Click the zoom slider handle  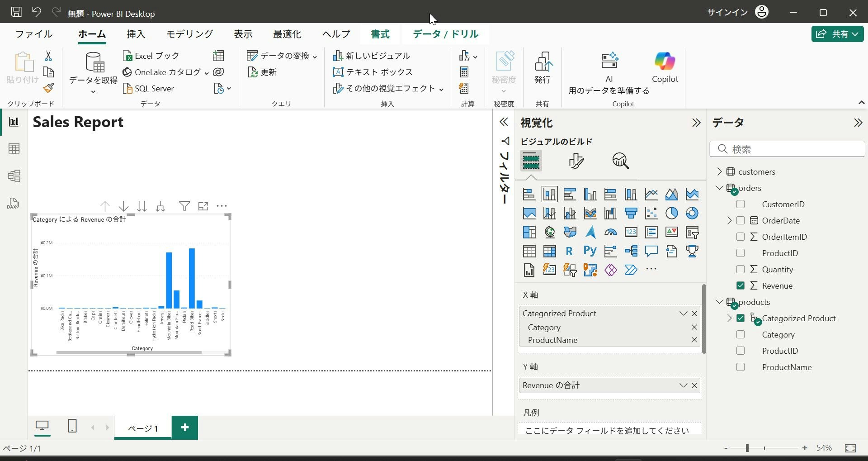(747, 448)
